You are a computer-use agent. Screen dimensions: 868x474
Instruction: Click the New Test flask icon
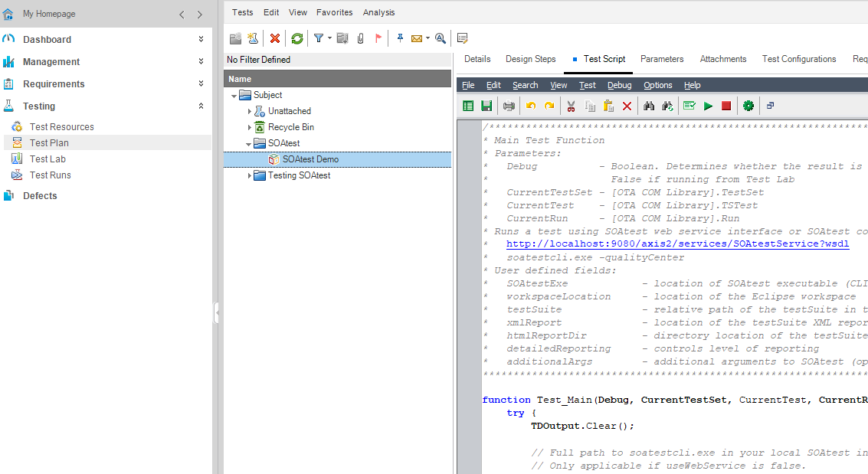click(253, 38)
